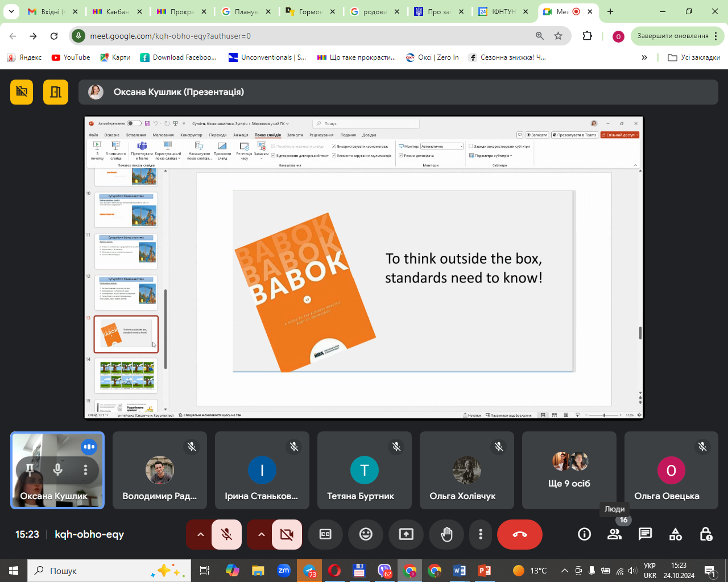Leave the call with red button

(520, 534)
